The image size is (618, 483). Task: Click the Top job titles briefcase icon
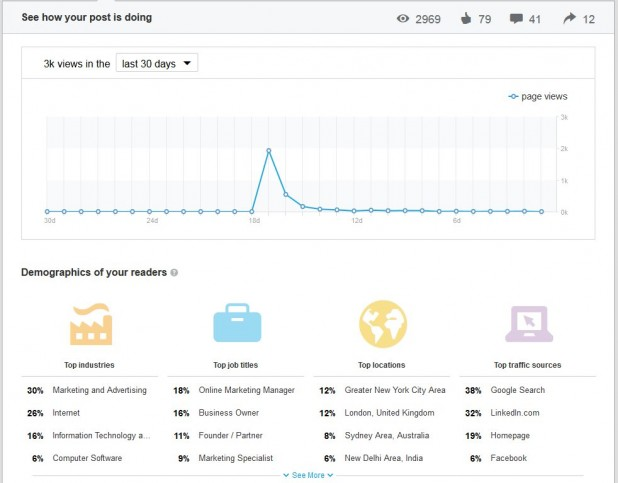[x=237, y=323]
